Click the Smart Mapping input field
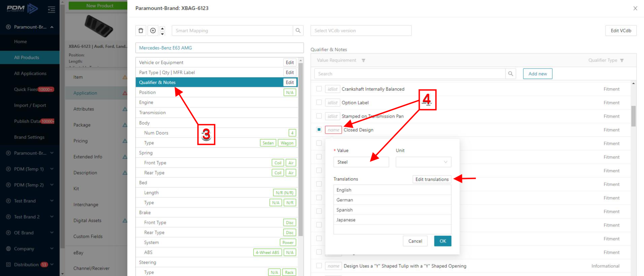 (x=232, y=31)
